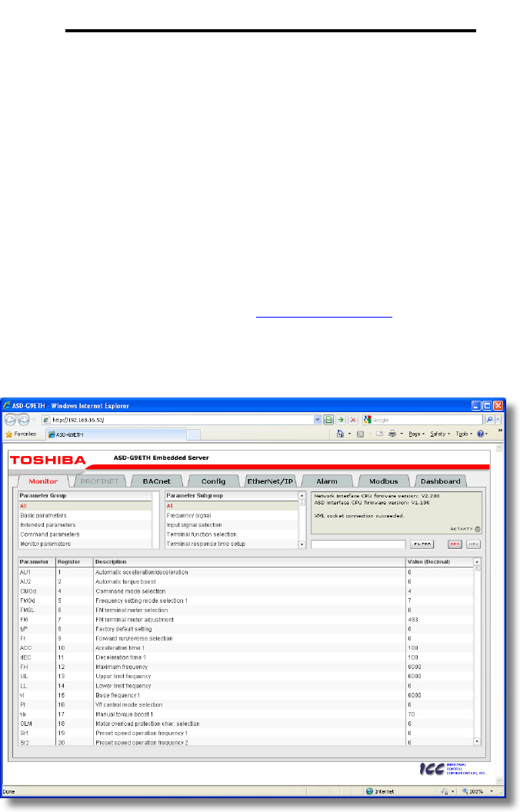Click the zoom magnifier showing 100%
Screen dimensions: 520x812
point(465,791)
